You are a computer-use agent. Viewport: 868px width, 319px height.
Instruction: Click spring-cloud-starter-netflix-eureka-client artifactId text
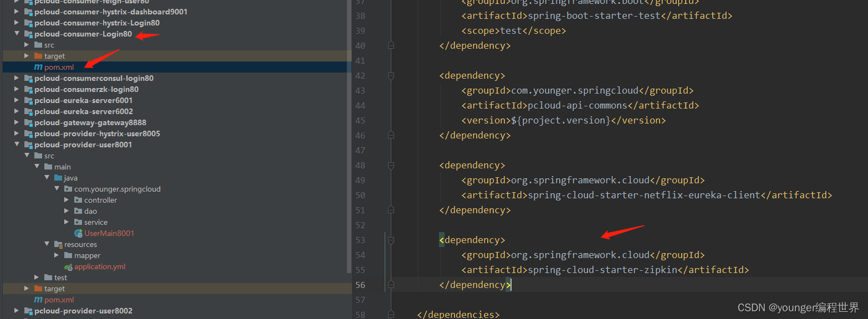click(645, 195)
